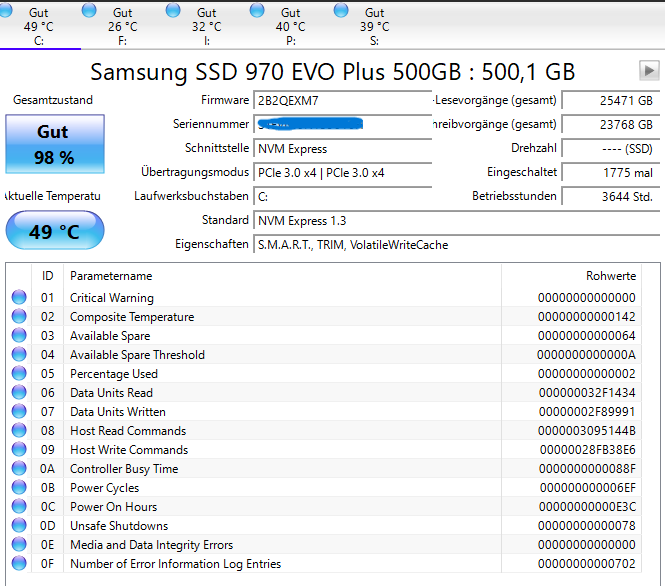Select the Available Spare Threshold parameter name
665x586 pixels.
tap(137, 354)
